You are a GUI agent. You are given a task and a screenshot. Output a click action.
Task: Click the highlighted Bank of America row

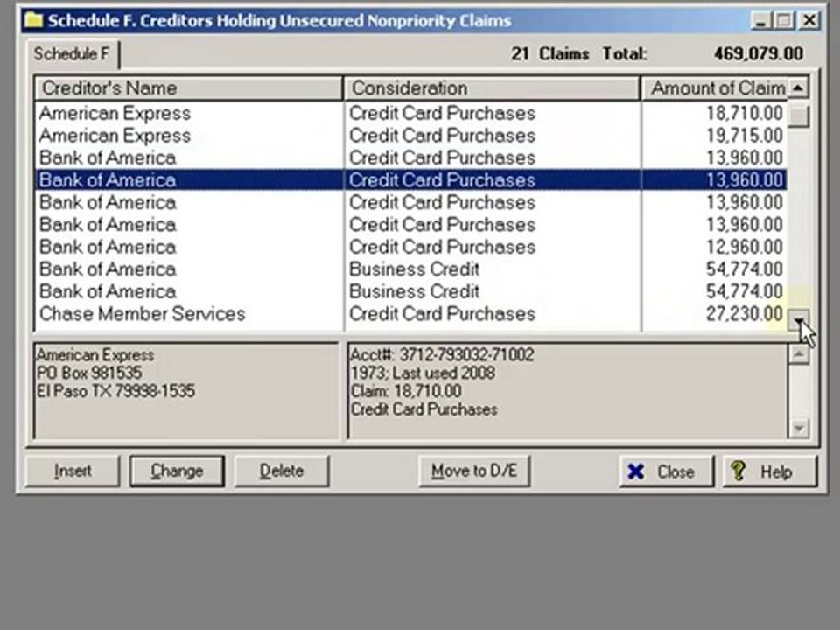[411, 180]
